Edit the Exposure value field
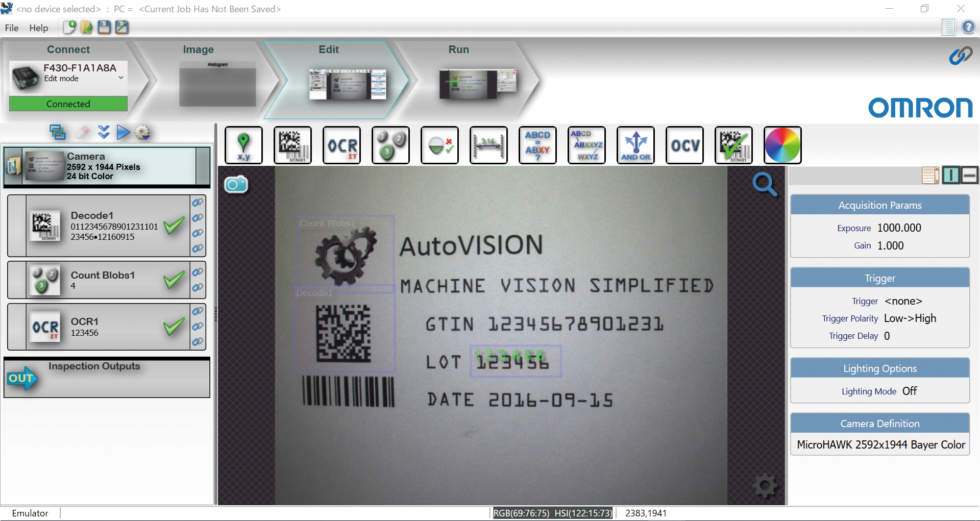980x521 pixels. pyautogui.click(x=899, y=228)
